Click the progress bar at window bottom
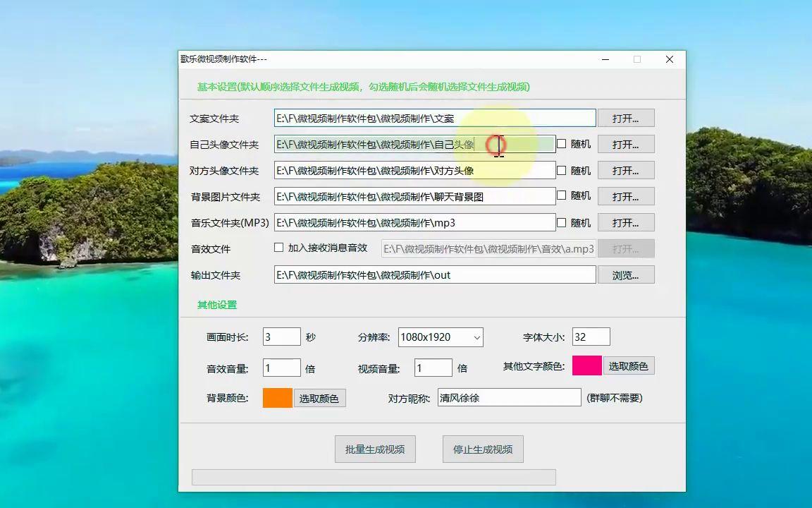The height and width of the screenshot is (508, 812). (374, 477)
